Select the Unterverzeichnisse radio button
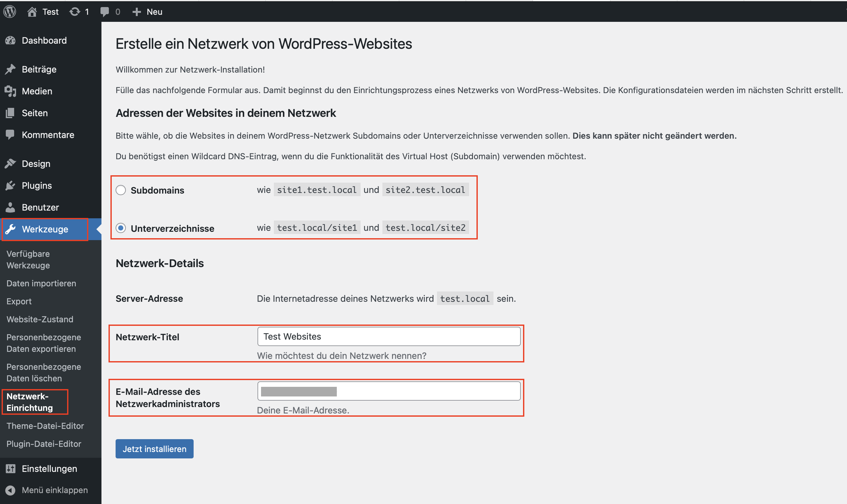 point(121,228)
